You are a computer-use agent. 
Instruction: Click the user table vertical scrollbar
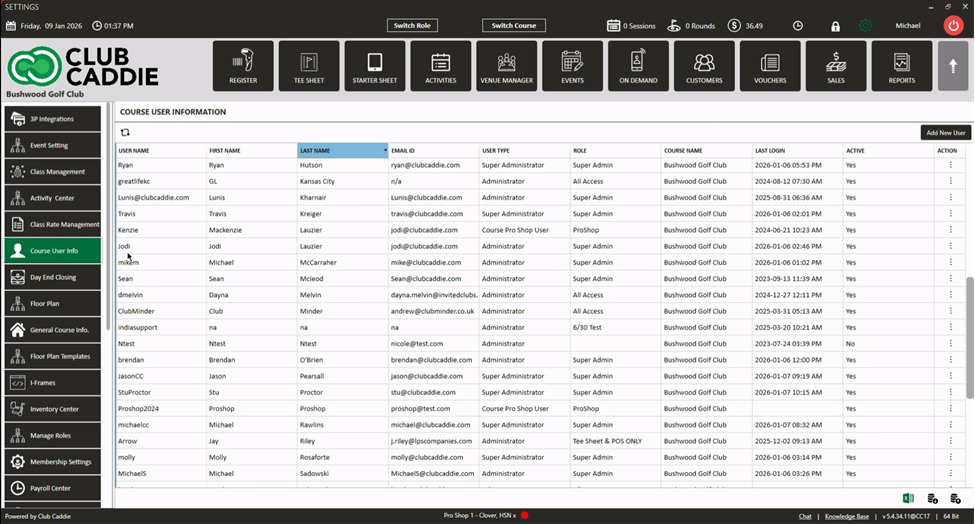[x=969, y=340]
